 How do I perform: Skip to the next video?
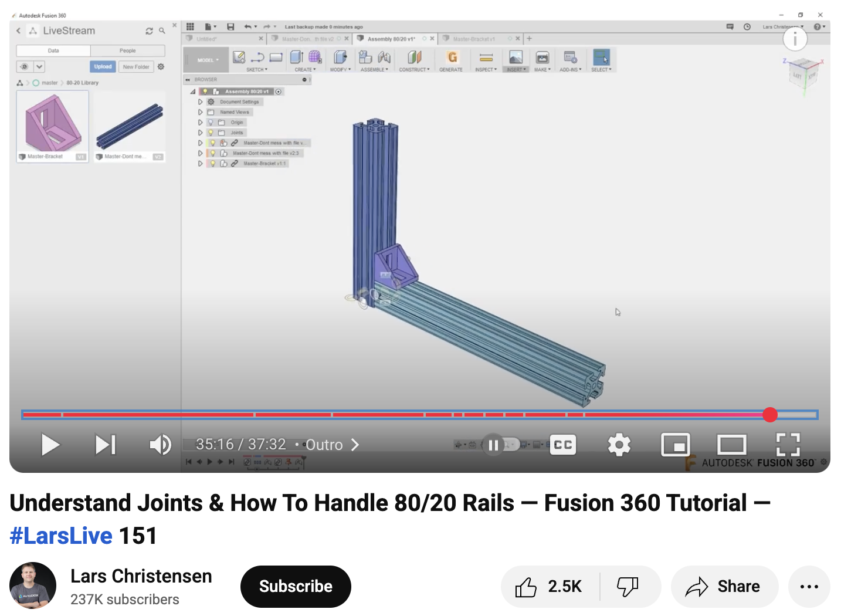pos(106,445)
